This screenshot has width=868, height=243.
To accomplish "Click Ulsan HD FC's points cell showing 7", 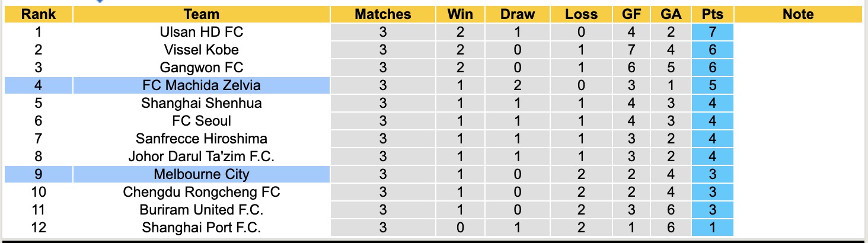I will pyautogui.click(x=713, y=32).
